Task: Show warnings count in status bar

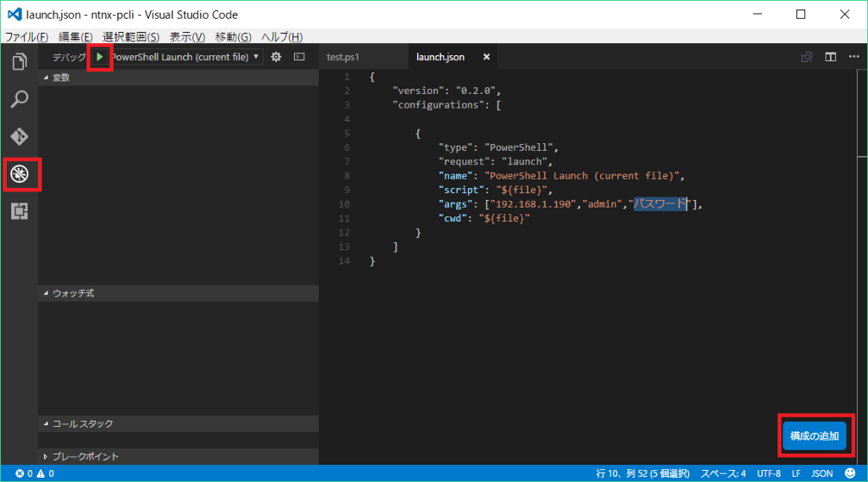Action: tap(46, 474)
